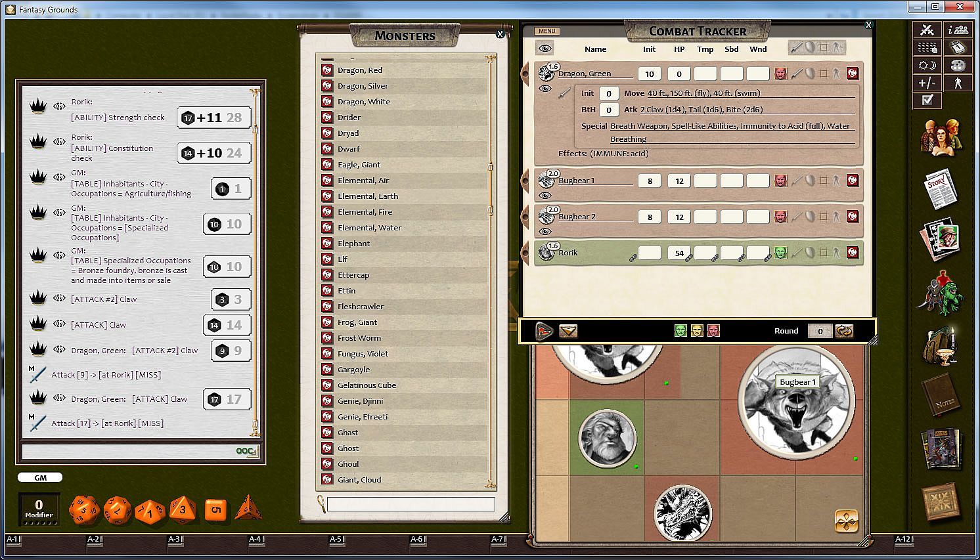Open the Colors palette sidebar icon
The height and width of the screenshot is (560, 980).
(958, 65)
